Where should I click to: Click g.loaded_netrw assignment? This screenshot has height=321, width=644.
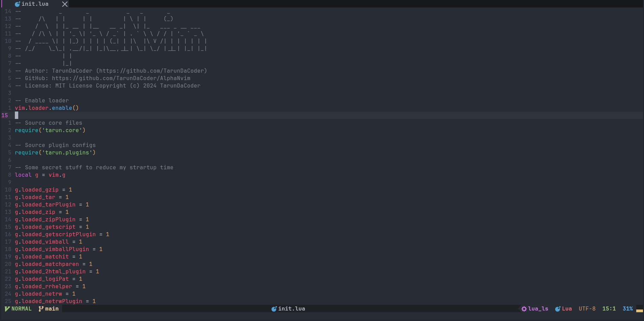pos(45,294)
